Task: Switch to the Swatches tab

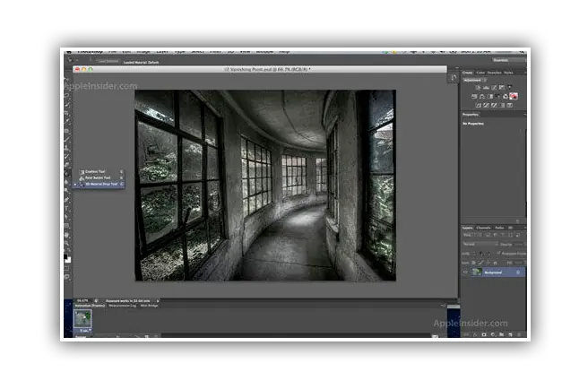Action: pyautogui.click(x=494, y=72)
